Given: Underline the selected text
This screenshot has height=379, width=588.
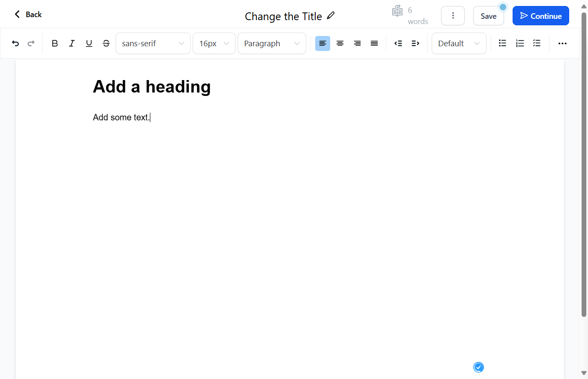Looking at the screenshot, I should [x=89, y=43].
